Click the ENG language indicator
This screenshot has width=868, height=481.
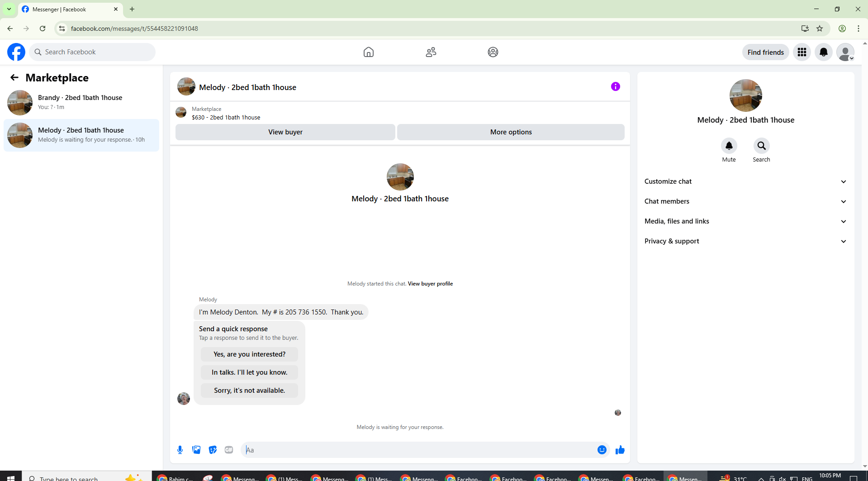(807, 478)
